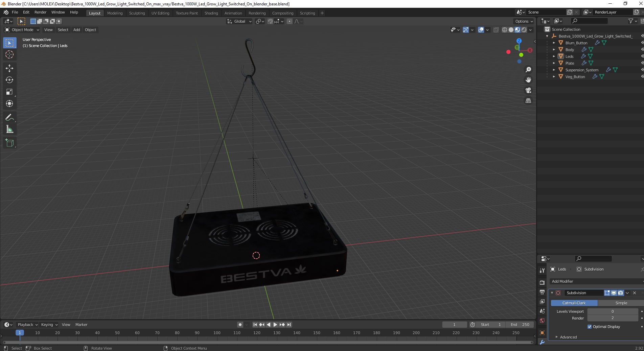The image size is (644, 351).
Task: Open the Tool properties tab
Action: 542,271
